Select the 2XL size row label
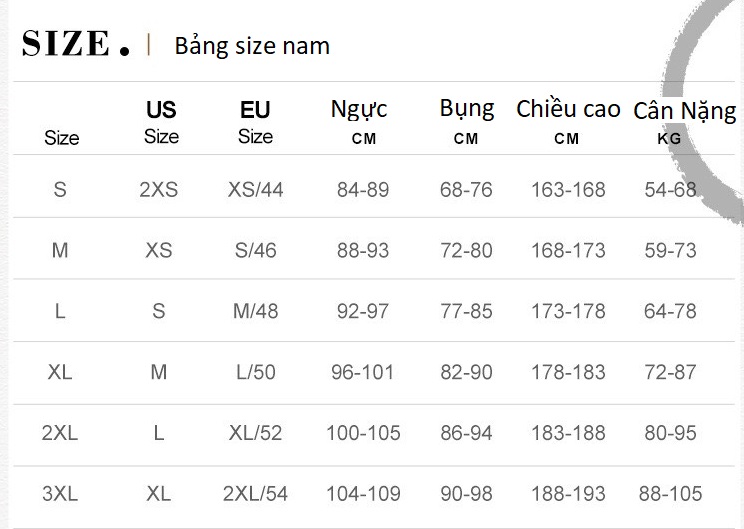The image size is (744, 529). (x=60, y=433)
